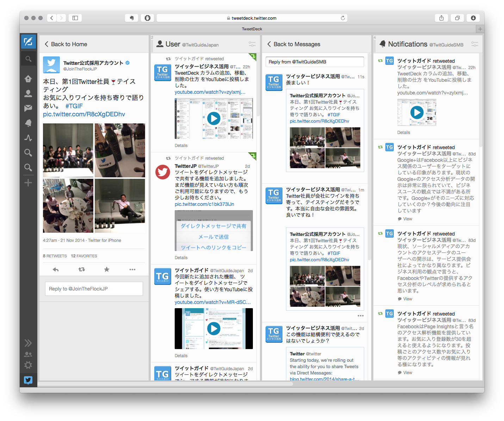Open pic.twitter.com/R8cXgDEDhv link in tweet detail
This screenshot has height=421, width=504.
[84, 114]
